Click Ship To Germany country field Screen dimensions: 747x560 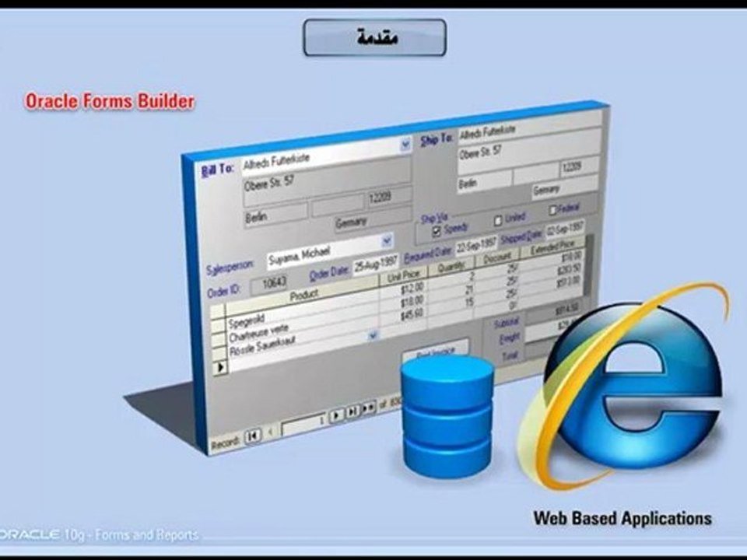(x=564, y=188)
